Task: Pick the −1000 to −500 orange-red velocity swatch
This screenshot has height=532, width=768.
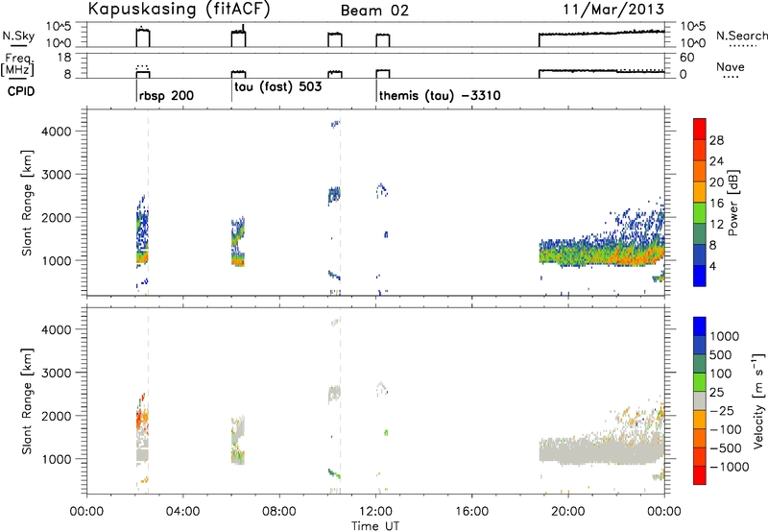Action: tap(700, 456)
